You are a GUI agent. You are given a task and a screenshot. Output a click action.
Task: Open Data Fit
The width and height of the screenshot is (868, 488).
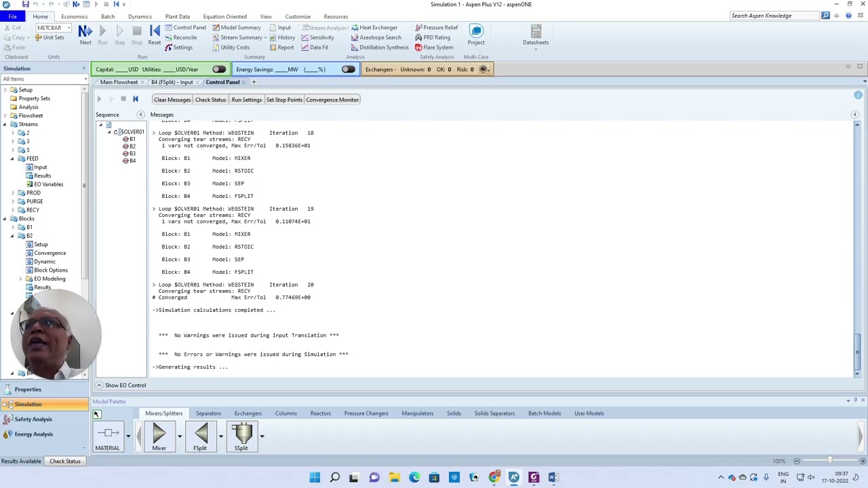[x=315, y=47]
